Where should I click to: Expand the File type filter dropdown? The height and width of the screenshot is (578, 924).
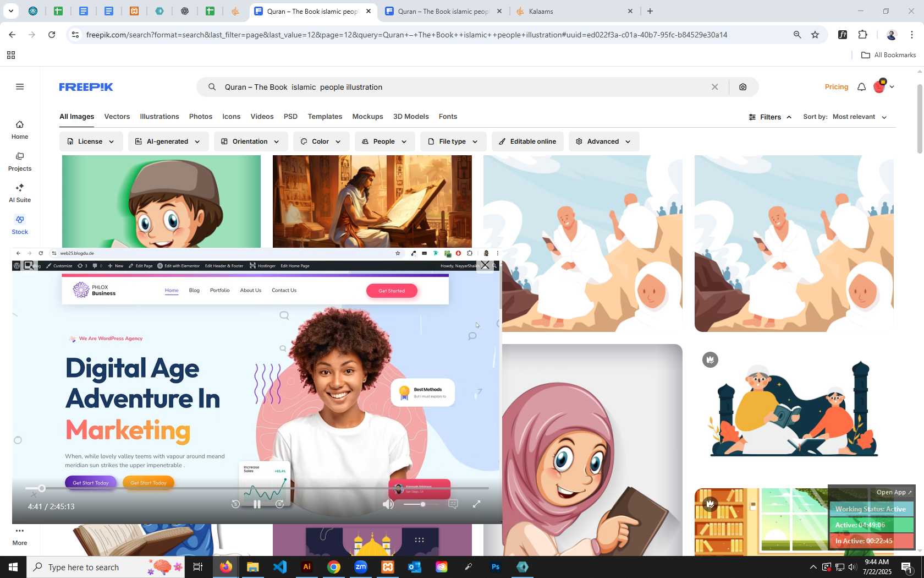click(453, 141)
